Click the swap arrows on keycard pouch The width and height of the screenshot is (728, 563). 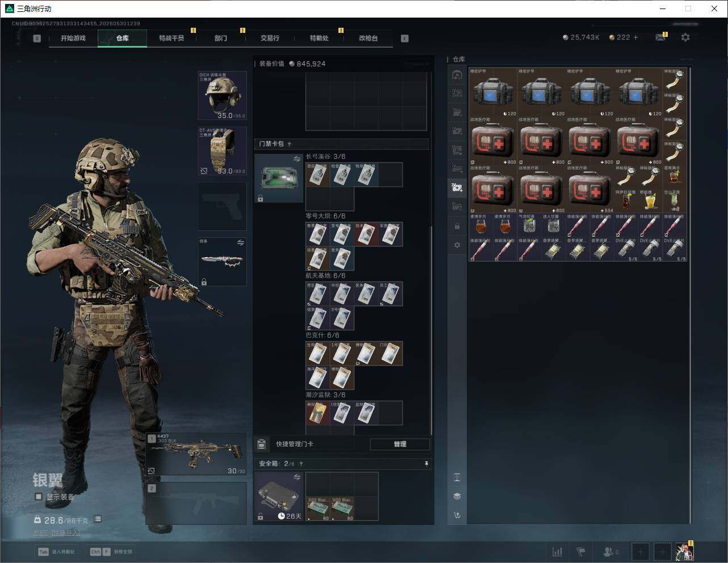click(296, 159)
